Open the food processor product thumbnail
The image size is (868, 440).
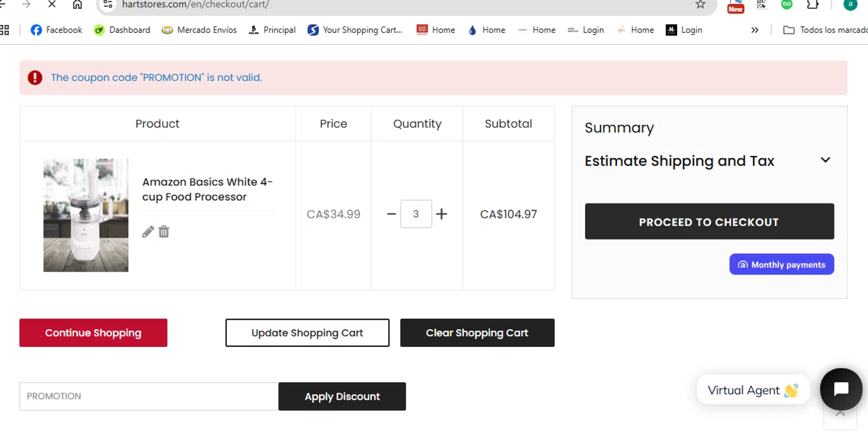point(86,215)
